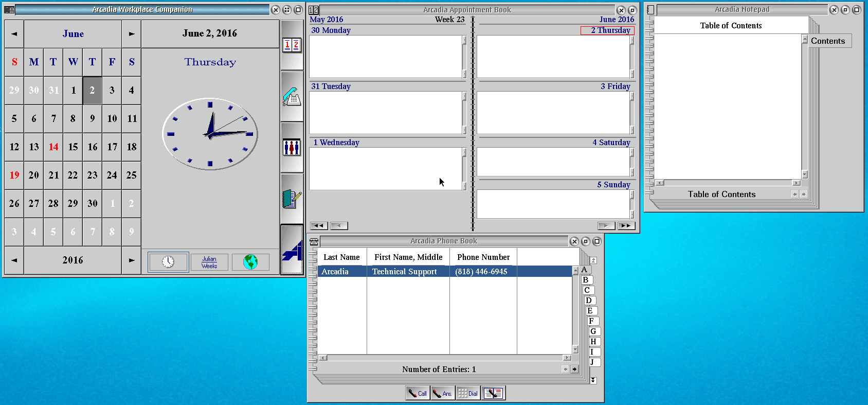The height and width of the screenshot is (405, 868).
Task: Select June 30 in the calendar
Action: pos(93,203)
